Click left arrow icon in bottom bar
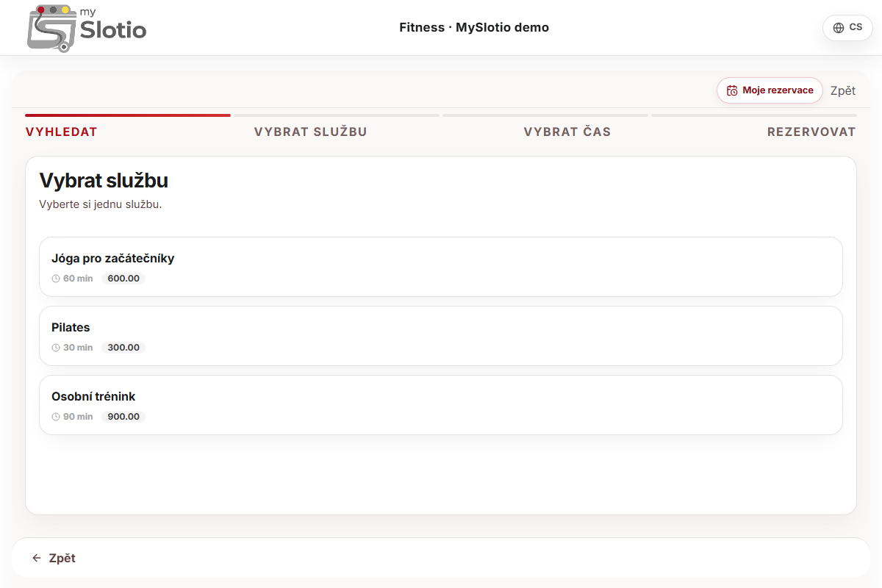Screen dimensions: 882x588 37,558
